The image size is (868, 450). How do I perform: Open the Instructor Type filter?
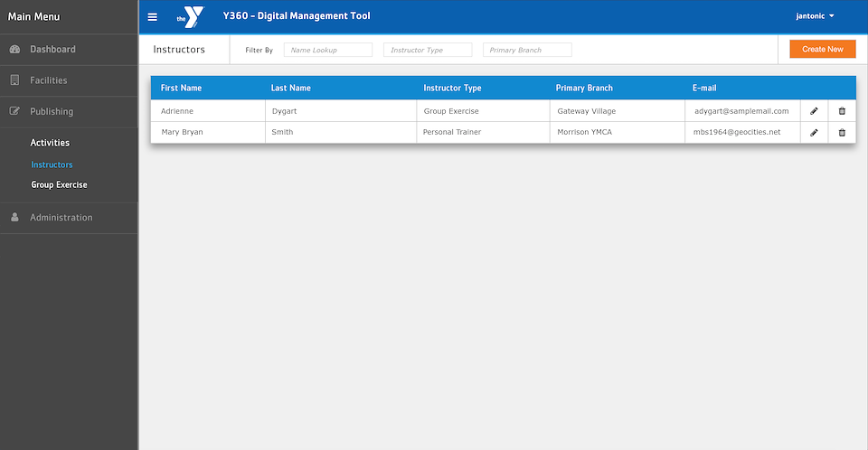coord(428,50)
